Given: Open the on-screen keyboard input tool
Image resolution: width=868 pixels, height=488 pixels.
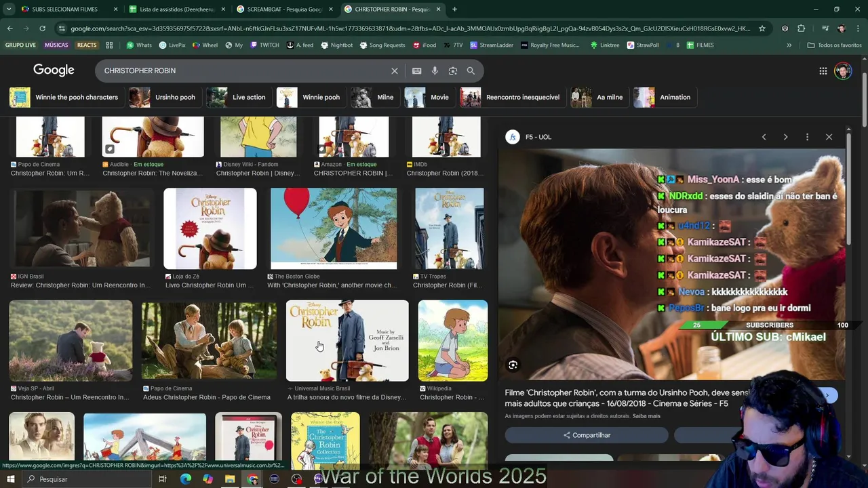Looking at the screenshot, I should [x=416, y=70].
